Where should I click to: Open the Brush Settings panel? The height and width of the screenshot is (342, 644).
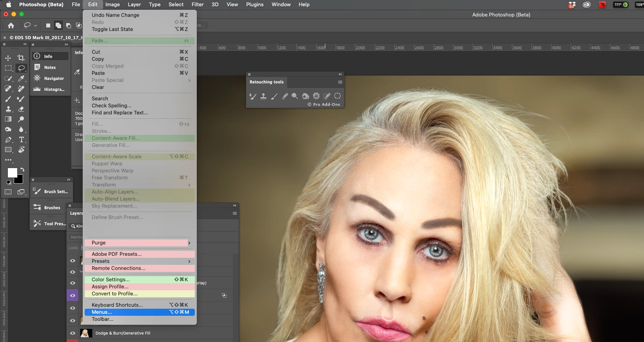click(x=51, y=192)
